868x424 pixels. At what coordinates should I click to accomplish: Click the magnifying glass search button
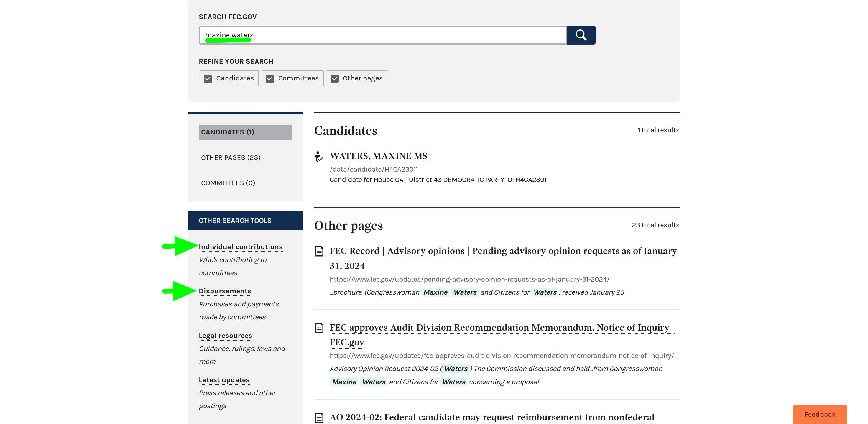pyautogui.click(x=581, y=35)
